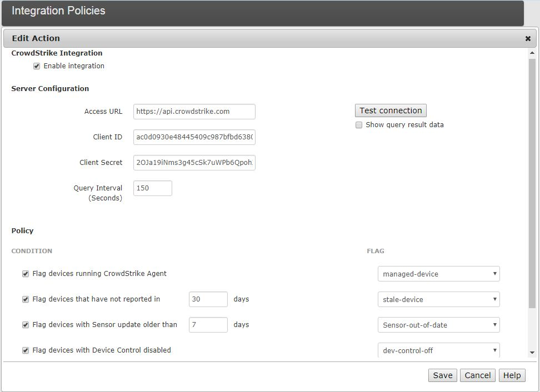Open the dev-control-off flag dropdown

point(438,350)
